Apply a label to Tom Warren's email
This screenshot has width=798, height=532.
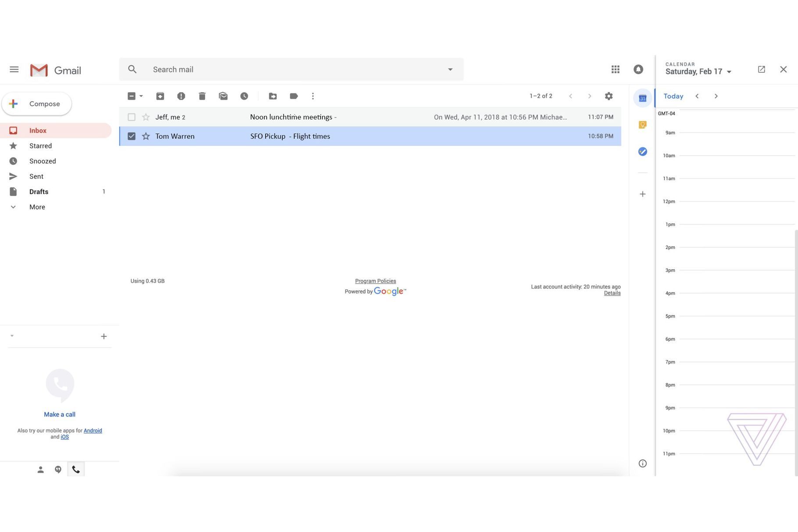pos(293,96)
